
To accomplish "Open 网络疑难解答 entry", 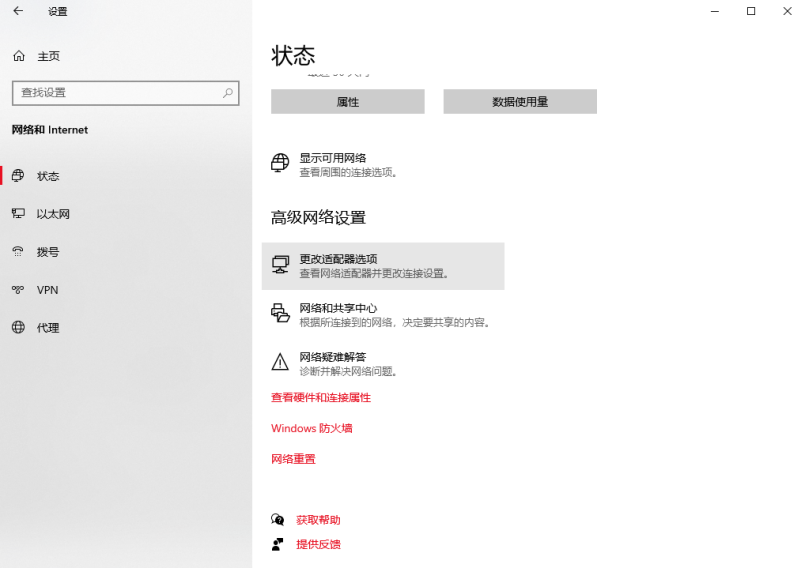I will tap(383, 363).
